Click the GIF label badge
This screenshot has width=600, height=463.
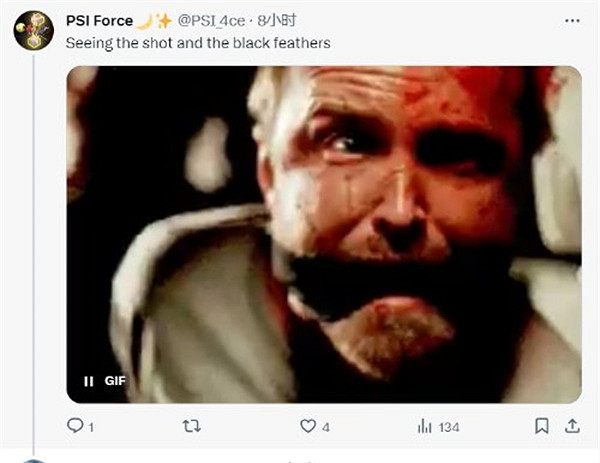(x=115, y=381)
